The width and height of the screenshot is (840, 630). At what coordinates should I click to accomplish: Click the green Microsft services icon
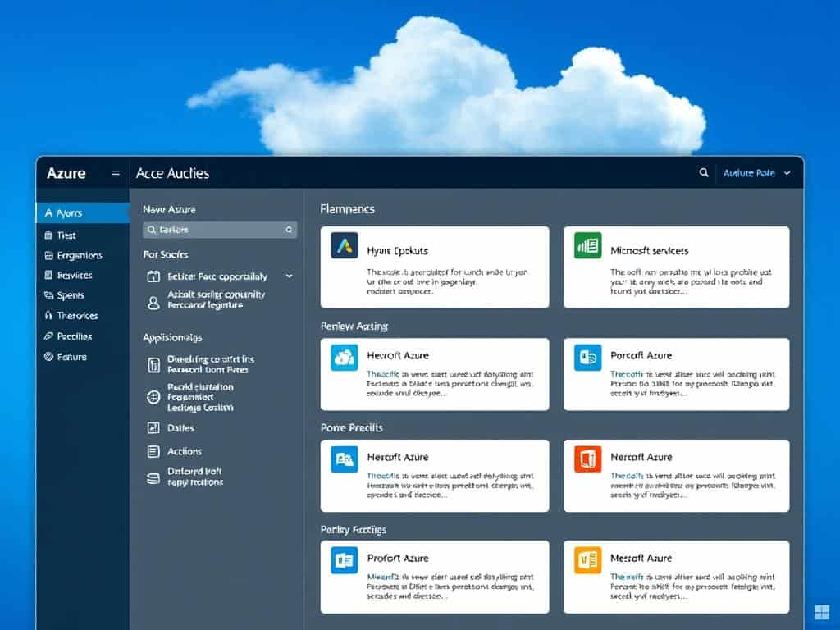coord(587,245)
